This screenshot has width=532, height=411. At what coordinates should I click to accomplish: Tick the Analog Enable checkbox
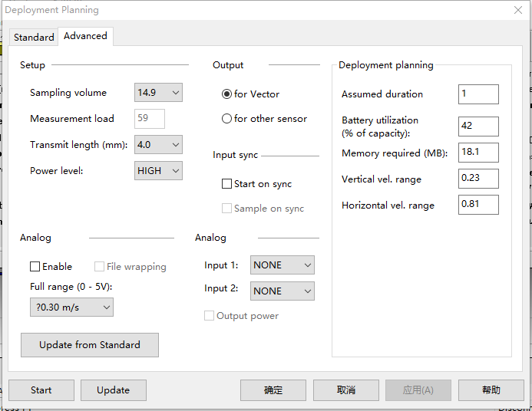click(x=35, y=267)
